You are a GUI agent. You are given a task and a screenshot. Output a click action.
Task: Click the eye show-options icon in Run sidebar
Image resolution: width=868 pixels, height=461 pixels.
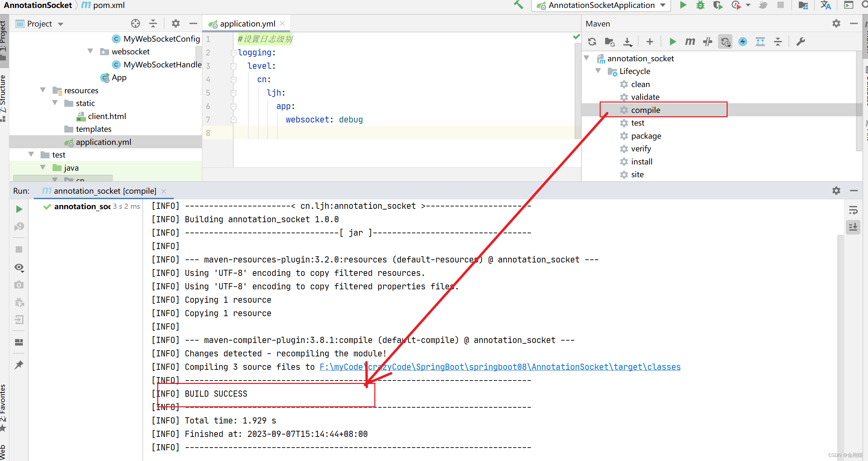[19, 267]
